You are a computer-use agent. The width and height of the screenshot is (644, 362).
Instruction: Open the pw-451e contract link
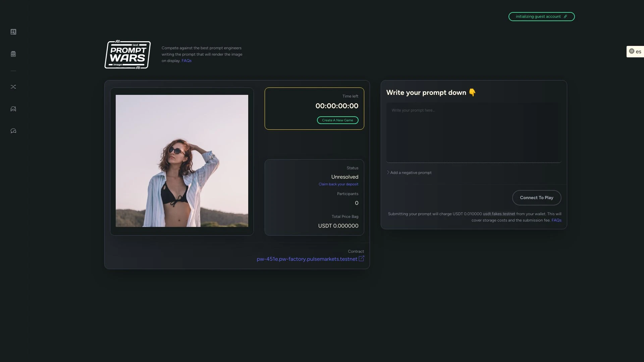307,259
